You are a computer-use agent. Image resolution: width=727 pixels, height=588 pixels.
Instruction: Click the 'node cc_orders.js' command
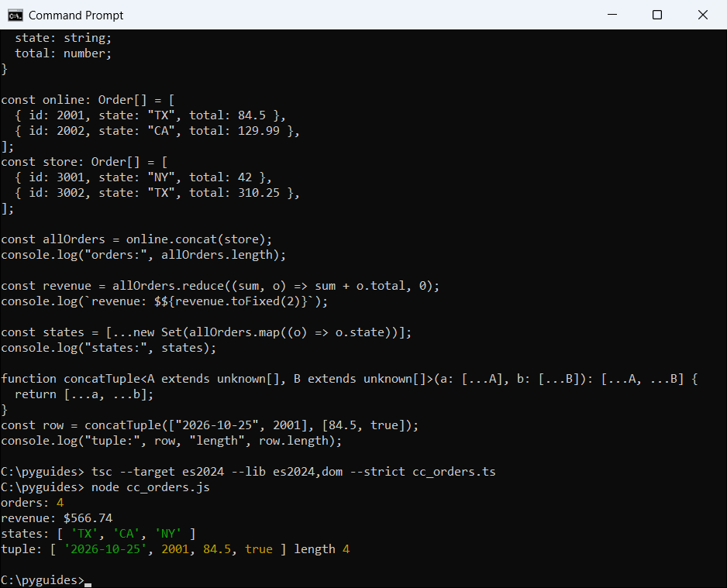tap(150, 487)
